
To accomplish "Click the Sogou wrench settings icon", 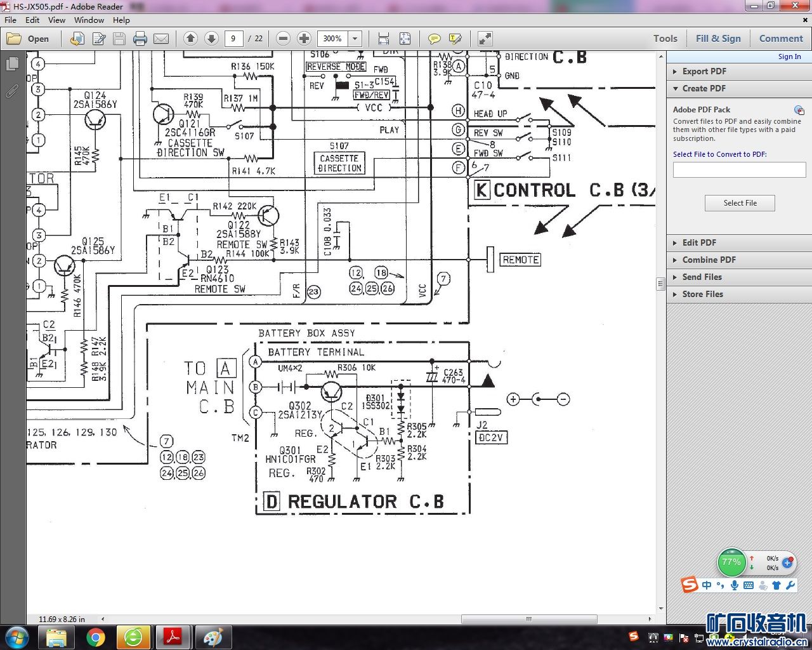I will [x=790, y=585].
